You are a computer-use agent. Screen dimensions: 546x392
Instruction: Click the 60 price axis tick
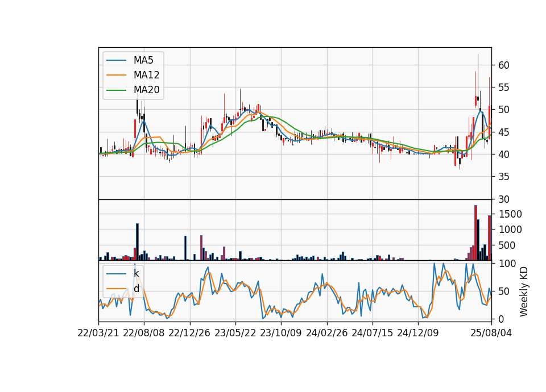(x=503, y=65)
